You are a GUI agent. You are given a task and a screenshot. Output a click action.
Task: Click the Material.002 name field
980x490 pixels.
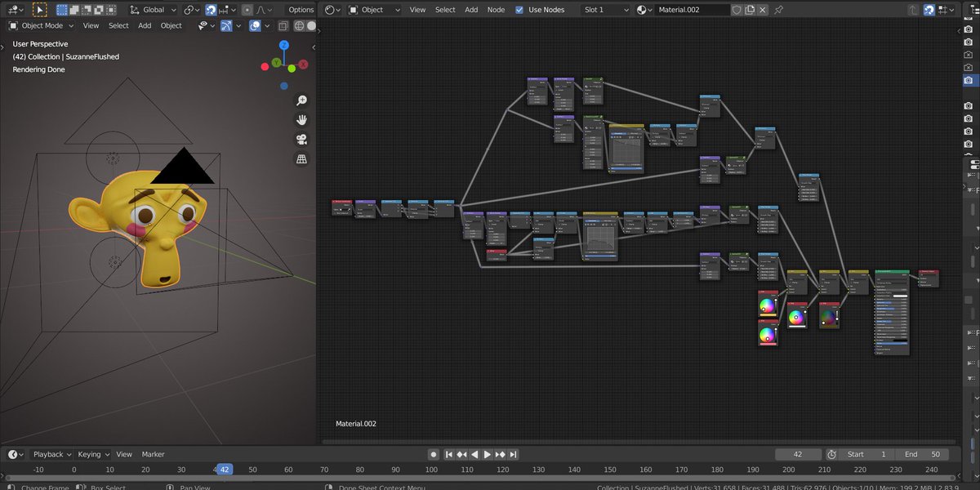tap(692, 10)
